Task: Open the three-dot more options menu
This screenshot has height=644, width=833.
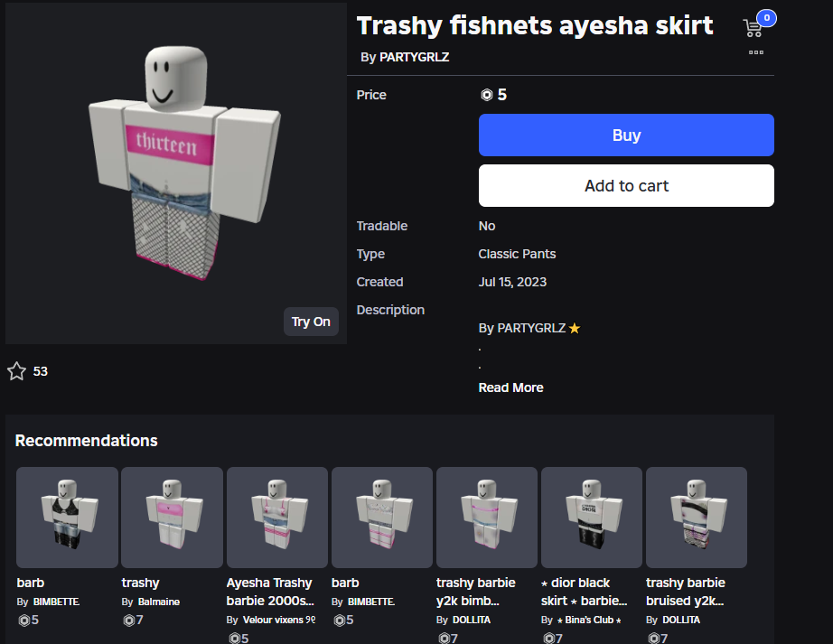Action: [756, 52]
